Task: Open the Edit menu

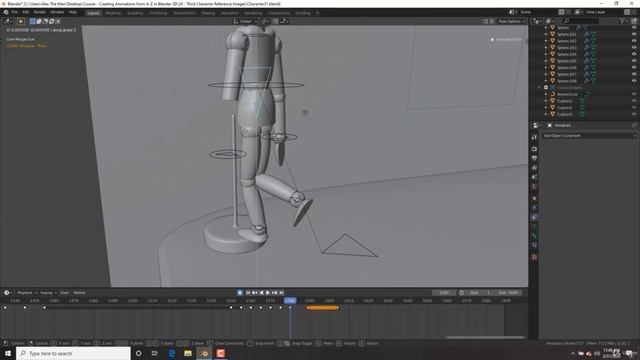Action: click(26, 12)
